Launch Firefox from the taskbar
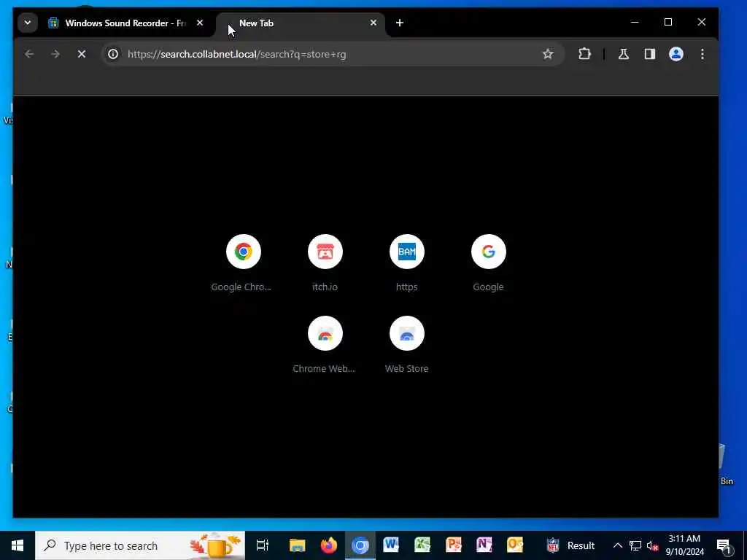Screen dimensions: 747x560 tap(329, 545)
